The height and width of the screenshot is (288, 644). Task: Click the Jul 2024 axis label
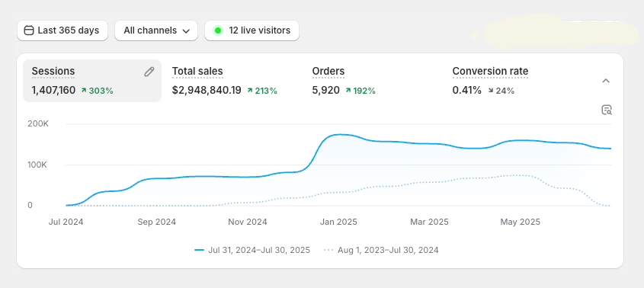point(66,222)
